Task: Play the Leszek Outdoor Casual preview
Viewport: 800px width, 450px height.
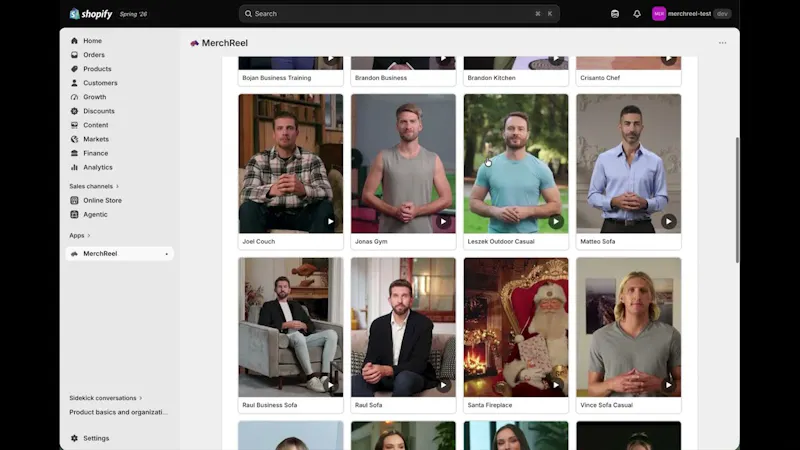Action: click(x=556, y=221)
